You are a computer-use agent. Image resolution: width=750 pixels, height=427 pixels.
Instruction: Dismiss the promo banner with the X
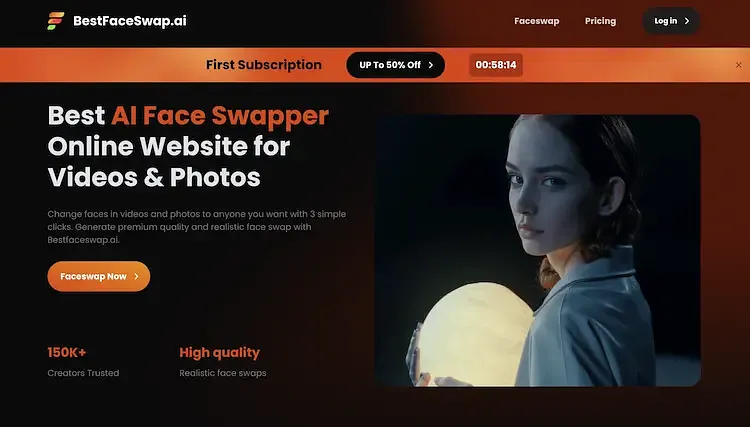click(739, 65)
